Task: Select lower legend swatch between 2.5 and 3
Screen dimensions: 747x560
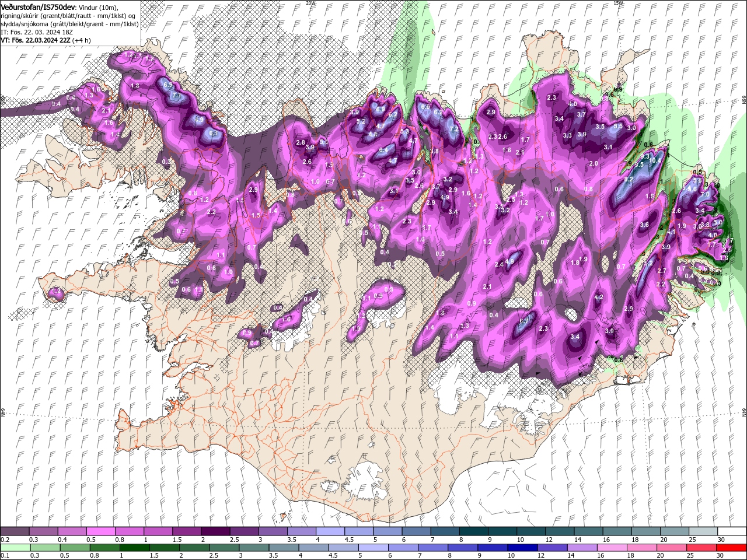Action: (224, 548)
